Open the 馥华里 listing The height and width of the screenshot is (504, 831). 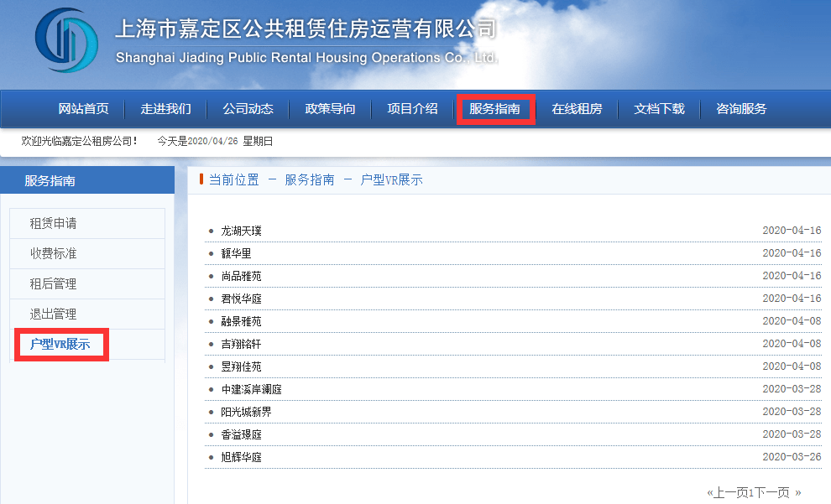237,253
